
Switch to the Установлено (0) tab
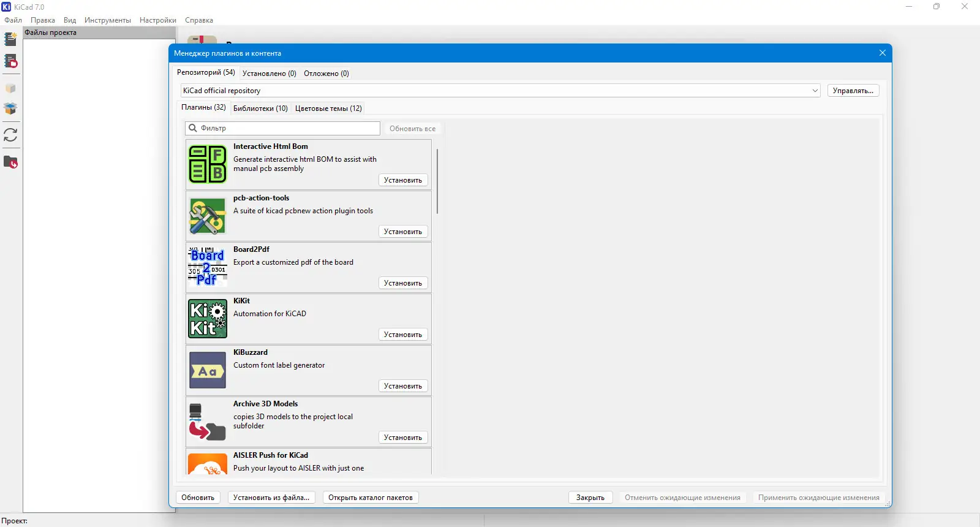pos(269,74)
